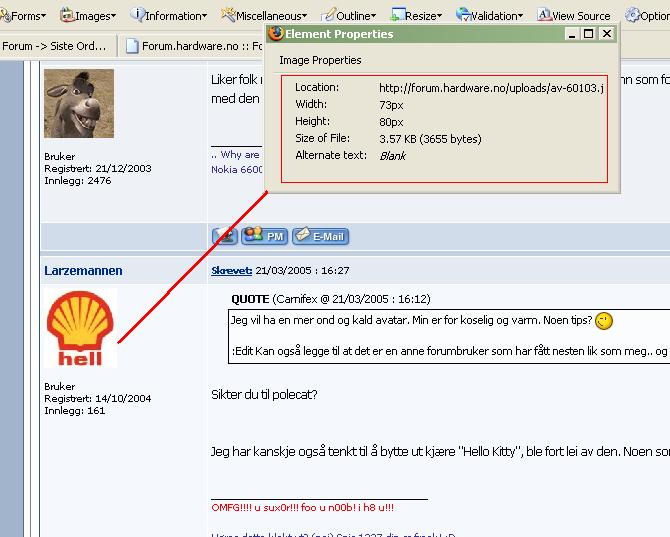Viewport: 670px width, 537px height.
Task: Click the image Location URL value
Action: (x=491, y=88)
